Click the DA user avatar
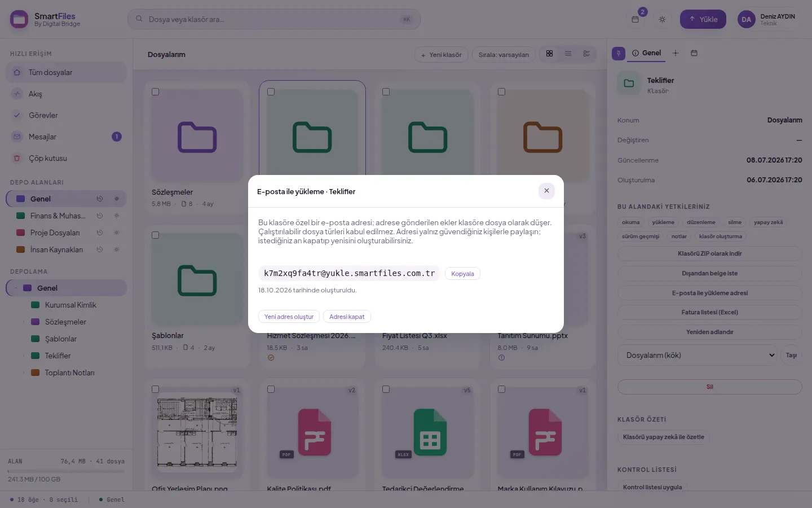 pyautogui.click(x=746, y=19)
